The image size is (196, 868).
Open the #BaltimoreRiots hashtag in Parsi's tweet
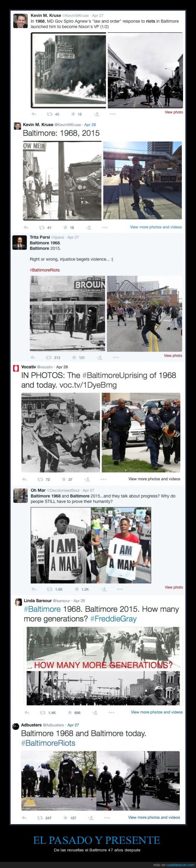pyautogui.click(x=45, y=270)
